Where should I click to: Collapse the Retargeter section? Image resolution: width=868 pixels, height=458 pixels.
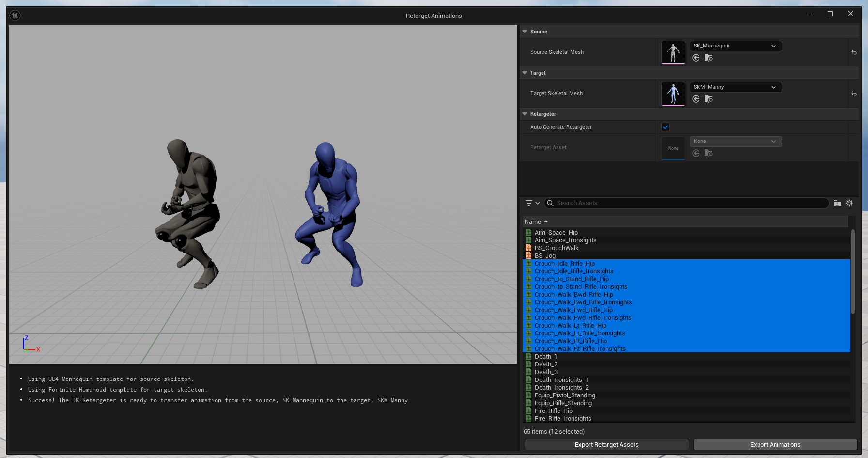click(525, 114)
